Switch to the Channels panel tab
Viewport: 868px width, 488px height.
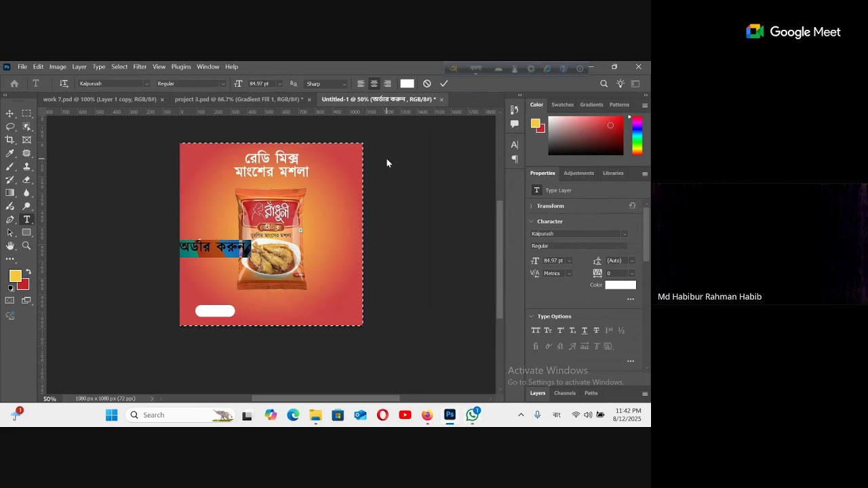pos(564,393)
